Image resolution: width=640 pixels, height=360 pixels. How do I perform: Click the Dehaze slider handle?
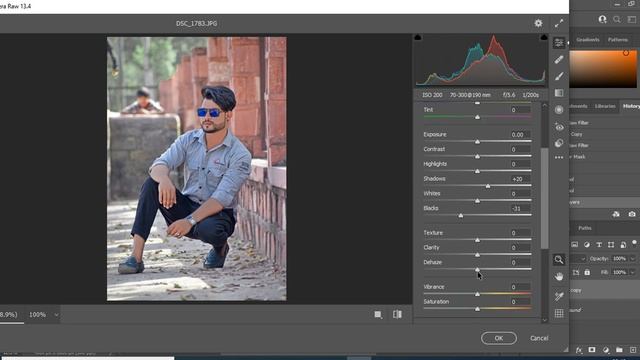[x=477, y=270]
